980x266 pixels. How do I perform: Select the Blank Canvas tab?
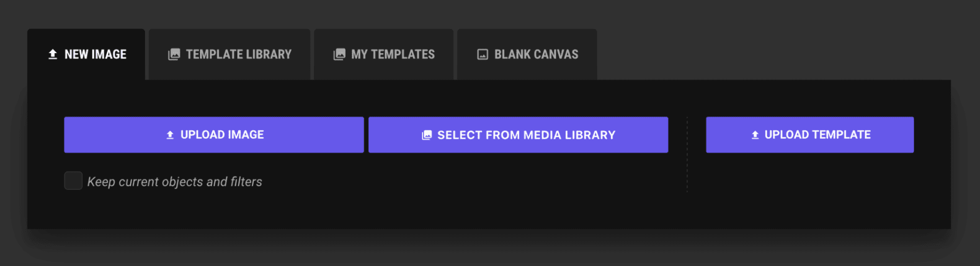527,54
